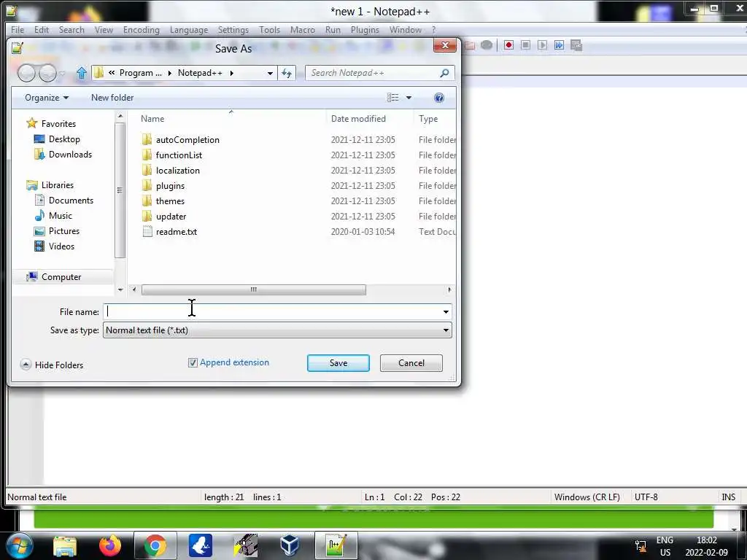Image resolution: width=747 pixels, height=560 pixels.
Task: Open Pictures library
Action: tap(64, 230)
